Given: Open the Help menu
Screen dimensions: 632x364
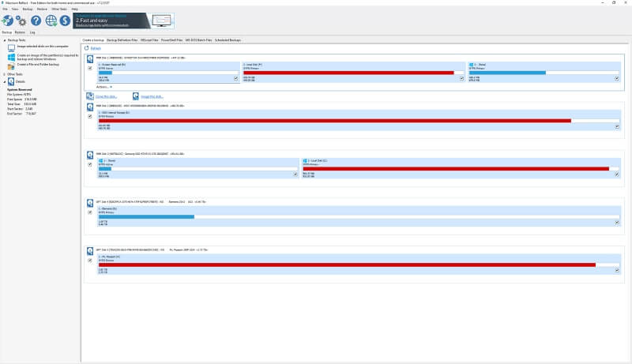Looking at the screenshot, I should tap(74, 9).
